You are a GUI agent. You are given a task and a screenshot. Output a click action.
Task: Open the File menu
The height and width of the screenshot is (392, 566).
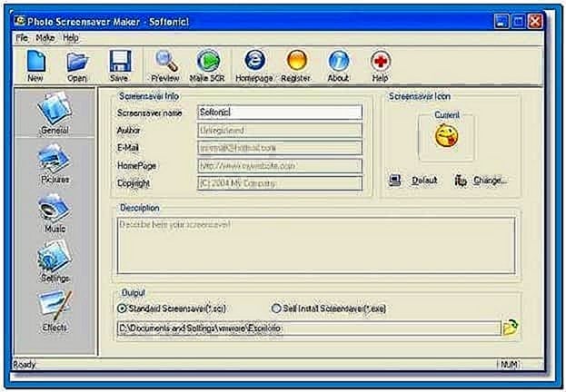22,38
